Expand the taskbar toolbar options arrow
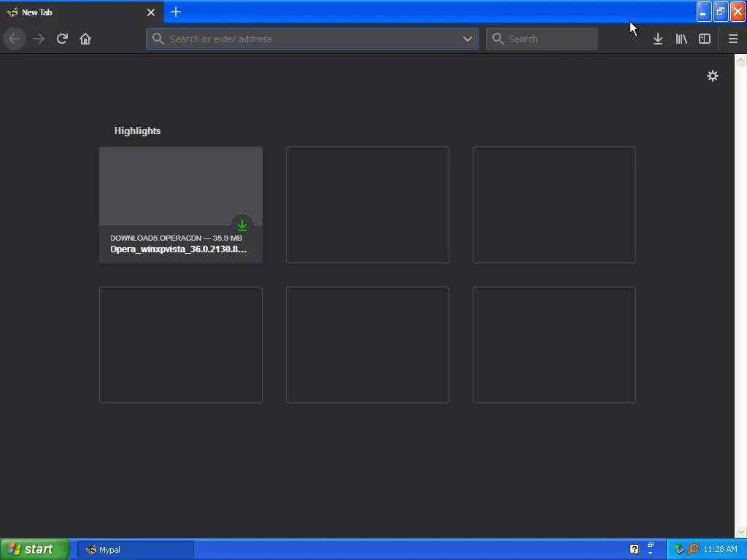Screen dimensions: 747x560 point(650,553)
